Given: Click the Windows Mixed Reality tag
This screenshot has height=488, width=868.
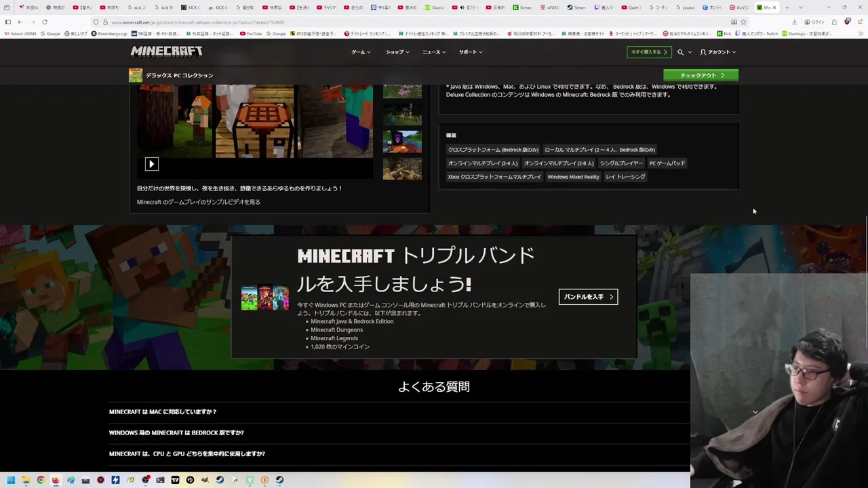Looking at the screenshot, I should (x=574, y=177).
